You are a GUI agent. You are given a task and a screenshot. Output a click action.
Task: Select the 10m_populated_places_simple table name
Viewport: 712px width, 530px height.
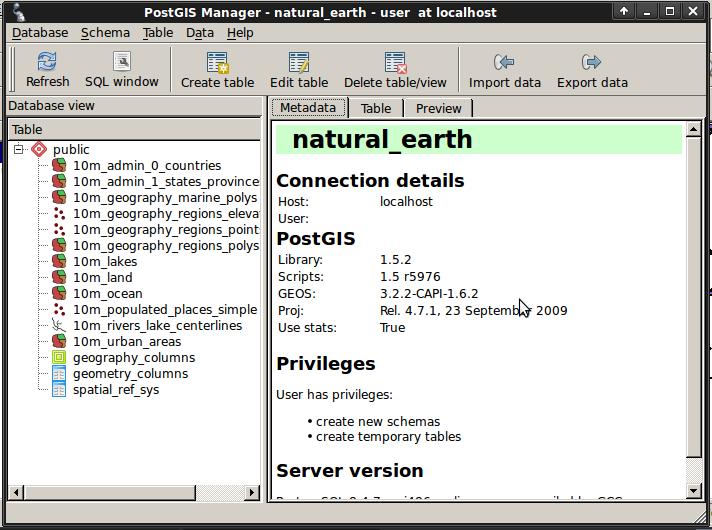165,309
